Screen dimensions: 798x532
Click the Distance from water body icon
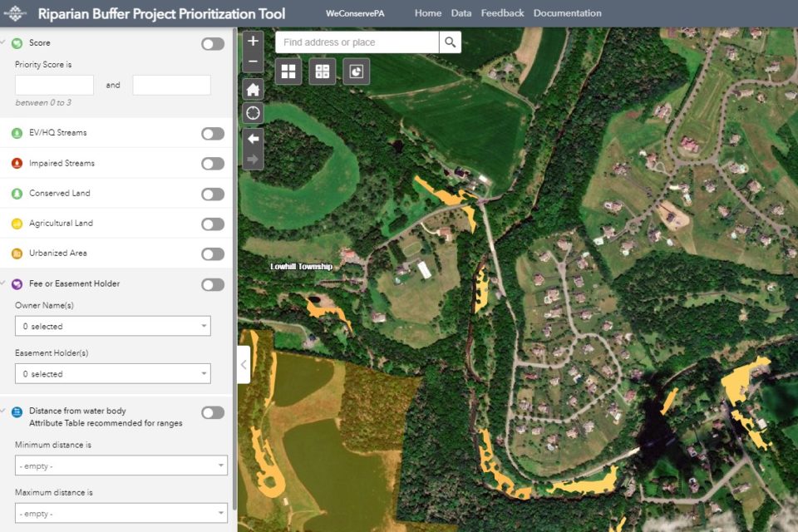coord(17,411)
